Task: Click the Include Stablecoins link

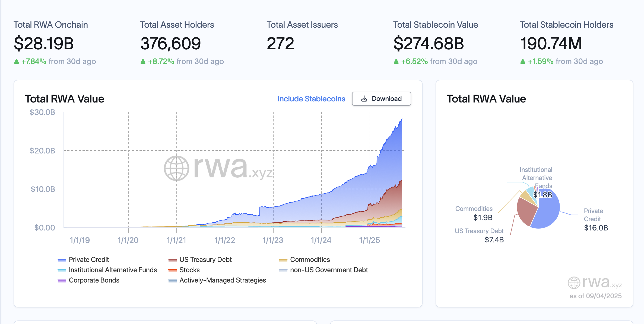Action: click(311, 99)
